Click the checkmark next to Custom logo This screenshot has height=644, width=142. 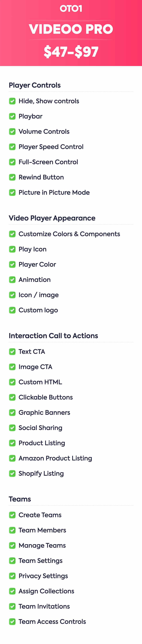coord(12,310)
